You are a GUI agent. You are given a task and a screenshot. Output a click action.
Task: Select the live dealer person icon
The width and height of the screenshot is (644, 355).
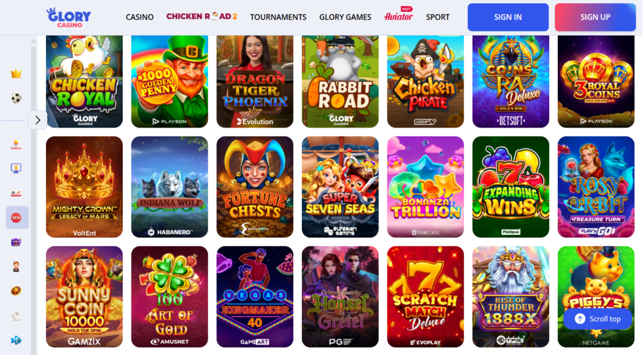[x=16, y=267]
